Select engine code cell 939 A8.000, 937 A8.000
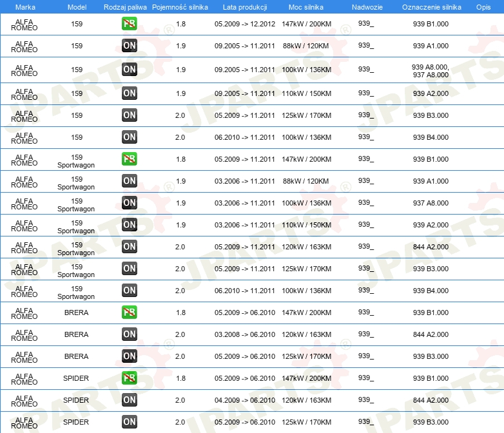This screenshot has width=504, height=433. (431, 71)
